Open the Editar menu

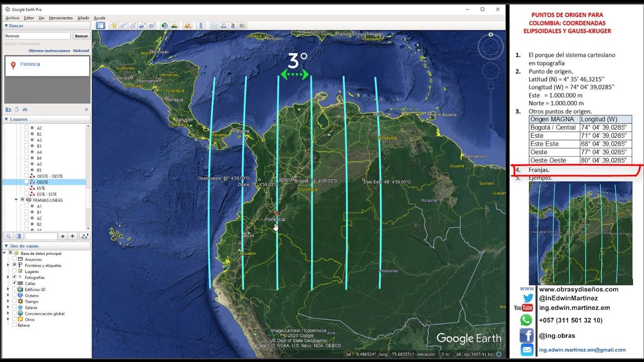(x=29, y=18)
